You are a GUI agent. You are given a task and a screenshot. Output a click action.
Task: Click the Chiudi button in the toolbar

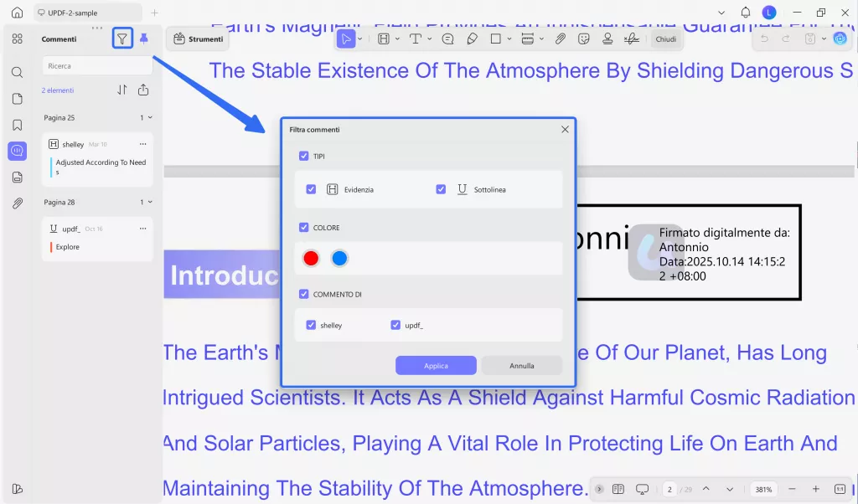[666, 39]
